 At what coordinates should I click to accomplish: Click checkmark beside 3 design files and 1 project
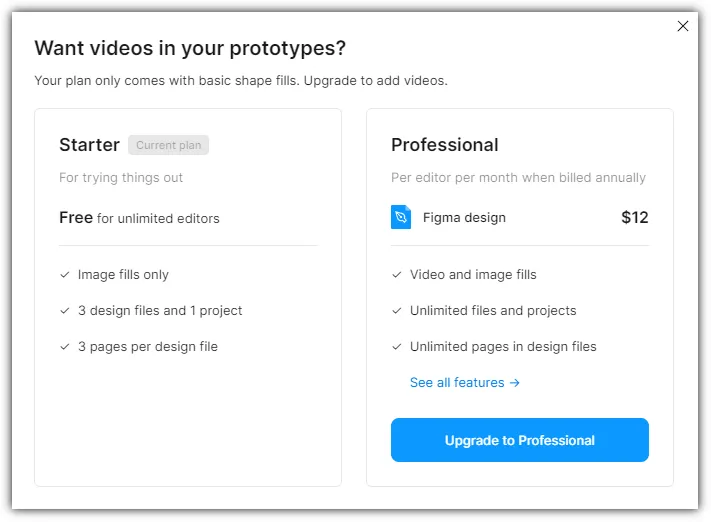point(64,310)
